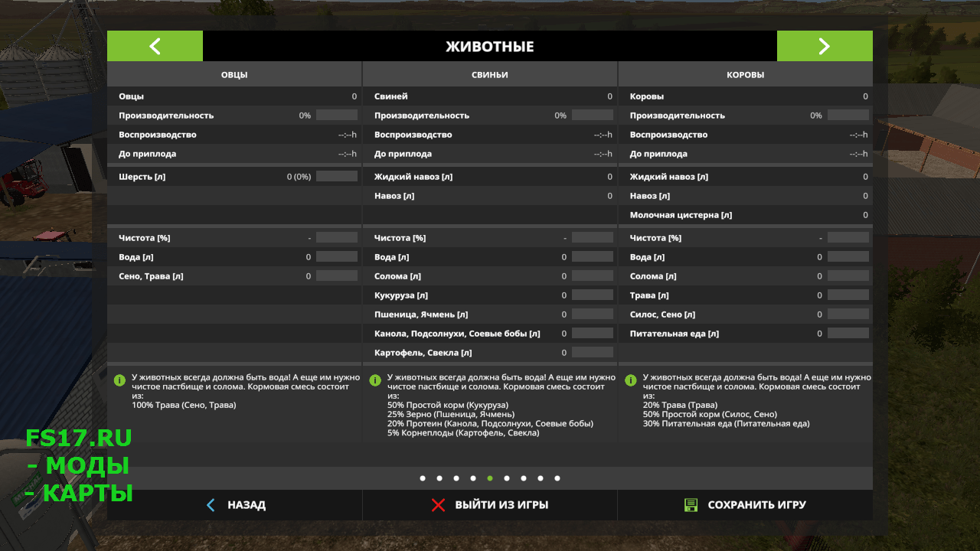Screen dimensions: 980x551
Task: Click the blue back chevron icon
Action: click(211, 505)
